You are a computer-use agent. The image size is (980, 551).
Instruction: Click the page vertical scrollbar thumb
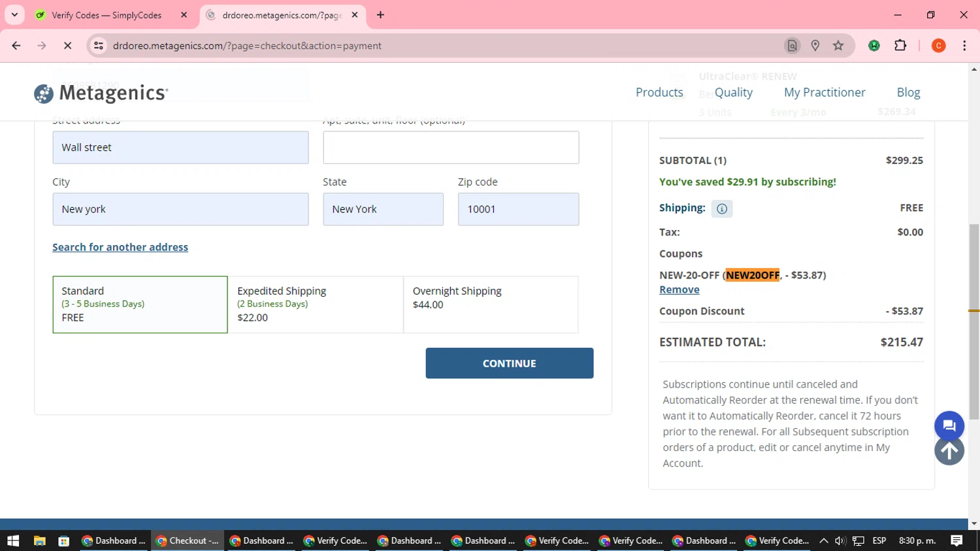click(974, 320)
